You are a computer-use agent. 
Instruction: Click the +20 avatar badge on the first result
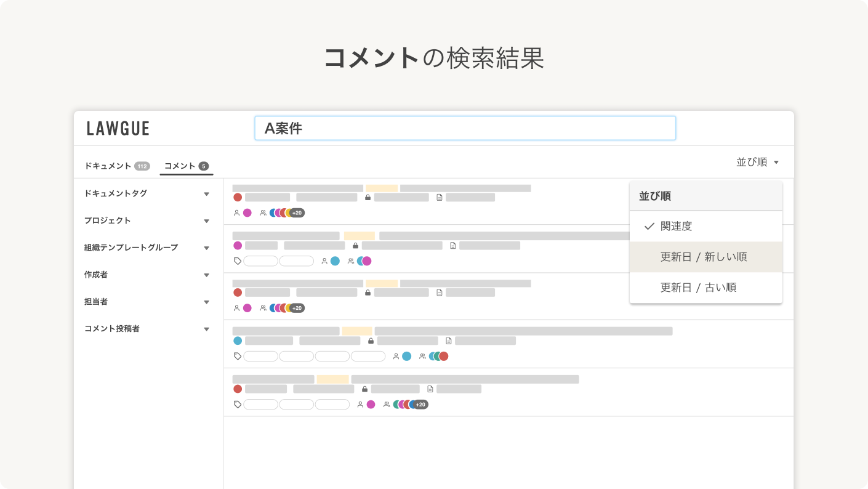pos(297,212)
